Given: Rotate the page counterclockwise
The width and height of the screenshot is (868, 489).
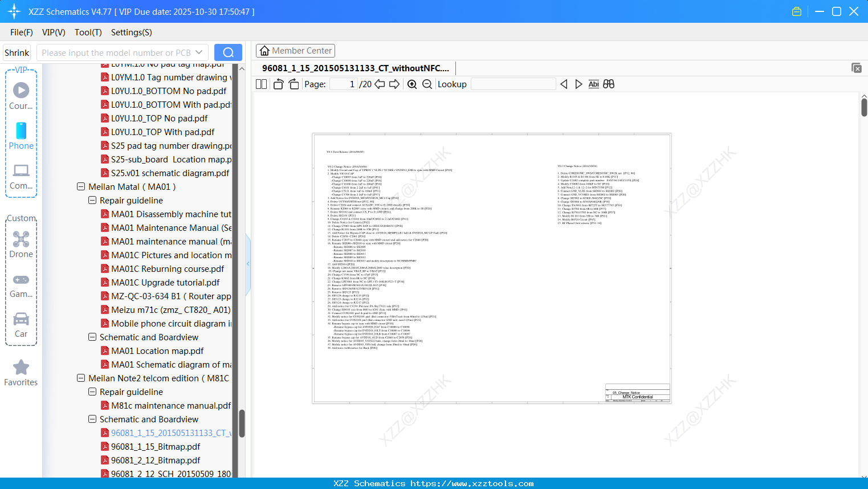Looking at the screenshot, I should 278,84.
